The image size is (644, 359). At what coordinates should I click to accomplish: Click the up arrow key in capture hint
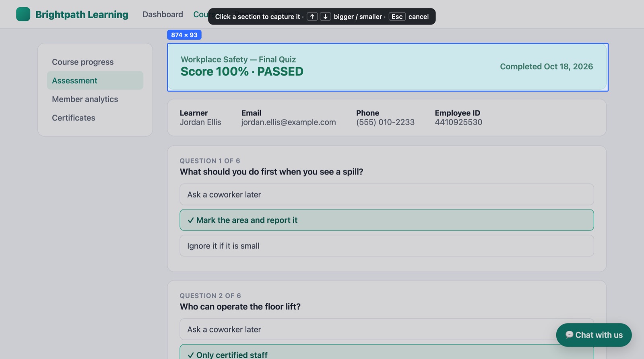(x=312, y=17)
